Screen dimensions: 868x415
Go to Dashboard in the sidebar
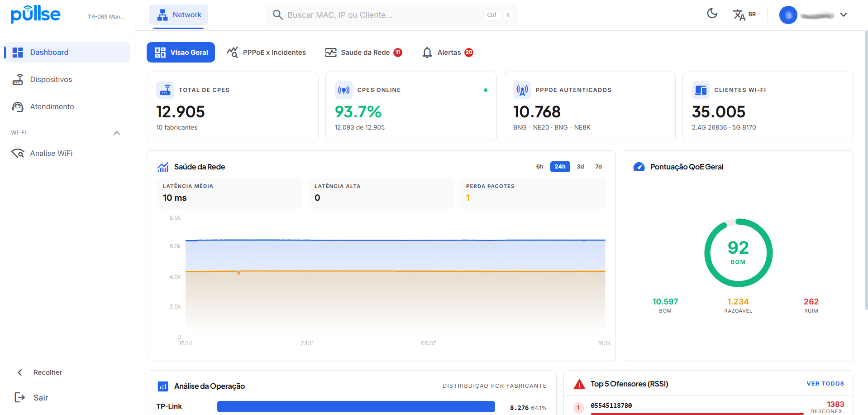(x=67, y=52)
